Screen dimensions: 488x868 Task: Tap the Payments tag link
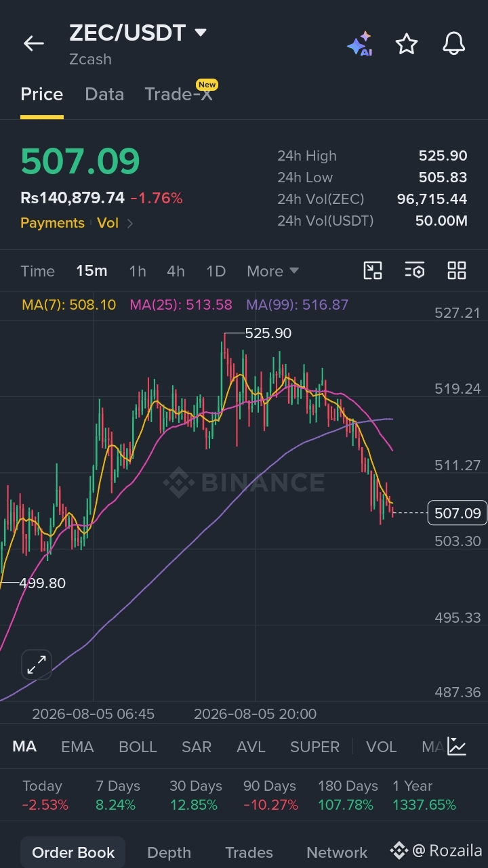(x=52, y=223)
